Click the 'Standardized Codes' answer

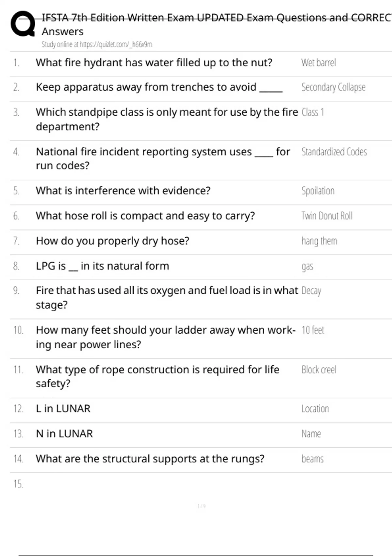(334, 152)
